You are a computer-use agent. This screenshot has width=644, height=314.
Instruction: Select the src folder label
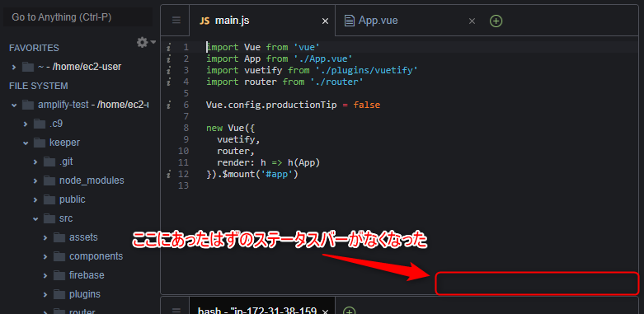coord(66,218)
